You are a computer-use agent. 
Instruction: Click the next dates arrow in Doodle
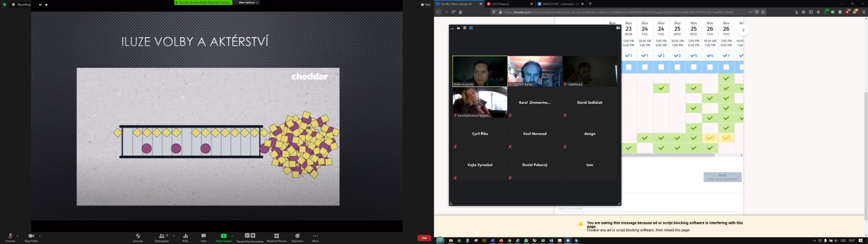tap(743, 30)
